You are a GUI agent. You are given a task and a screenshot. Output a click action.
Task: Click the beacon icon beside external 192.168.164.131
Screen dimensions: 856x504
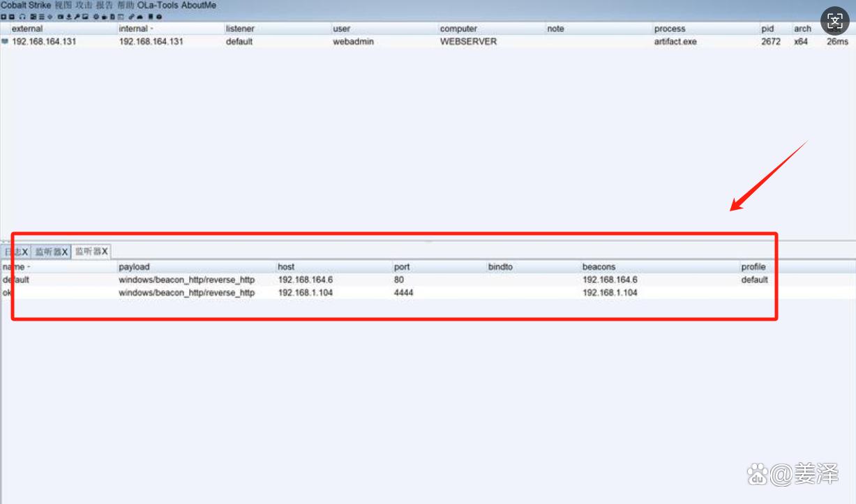coord(6,42)
